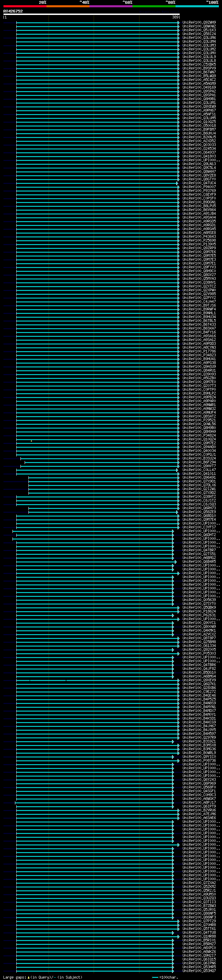The height and width of the screenshot is (980, 222).
Task: Open hit UniRef100_Q3LUM6
Action: pyautogui.click(x=199, y=38)
